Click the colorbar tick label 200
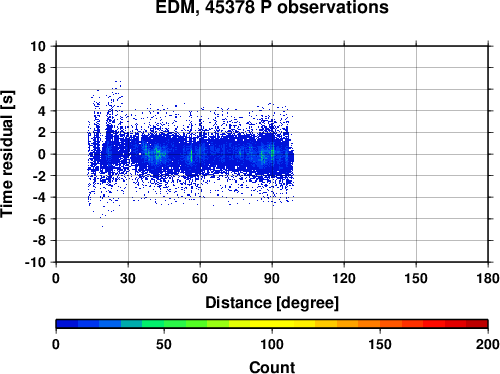 point(488,344)
